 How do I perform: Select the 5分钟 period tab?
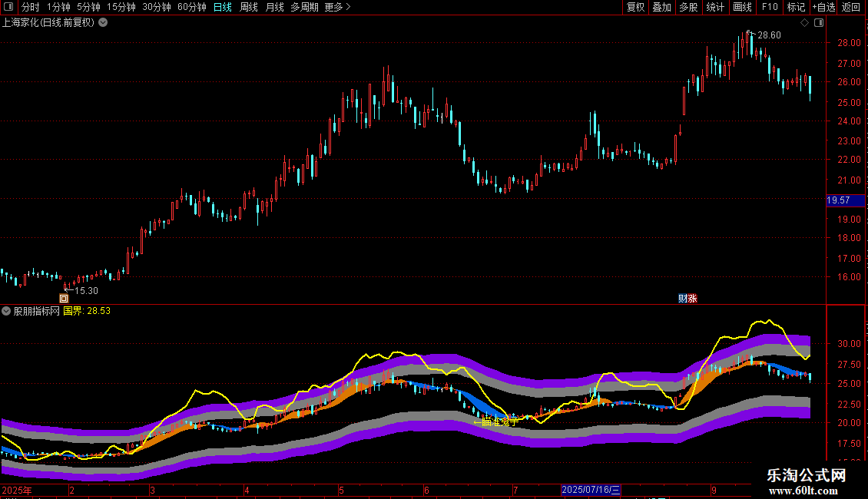[88, 7]
